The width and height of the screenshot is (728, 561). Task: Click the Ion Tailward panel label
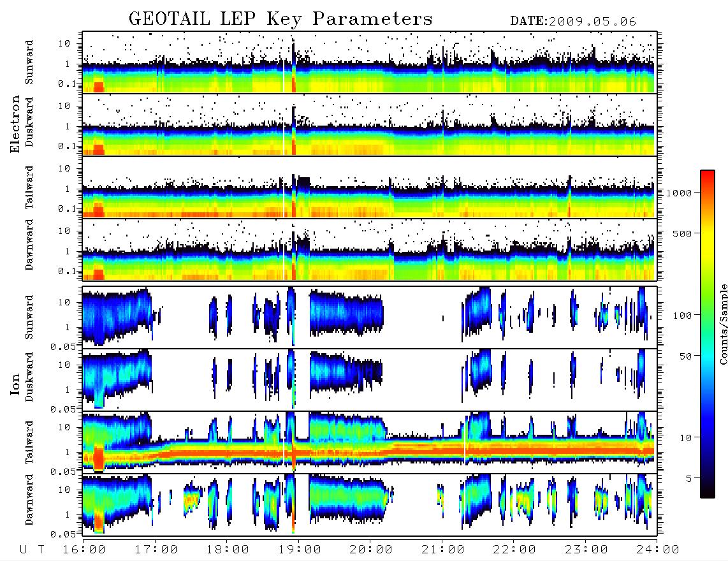(29, 442)
